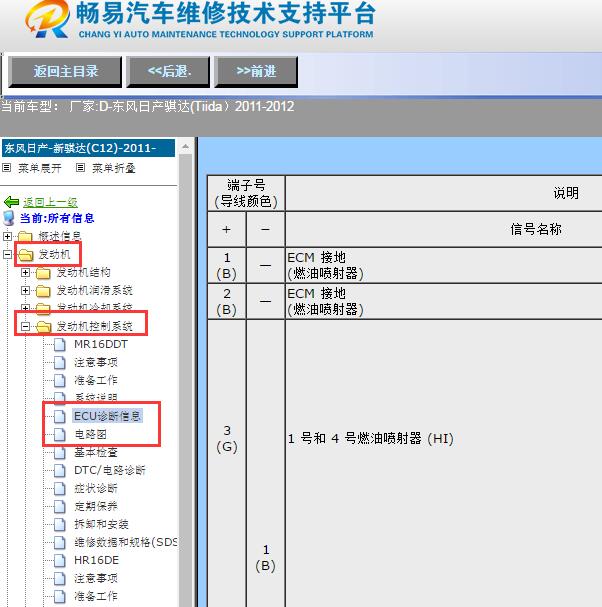Click the 返回上一级 link
This screenshot has height=607, width=602.
coord(50,202)
